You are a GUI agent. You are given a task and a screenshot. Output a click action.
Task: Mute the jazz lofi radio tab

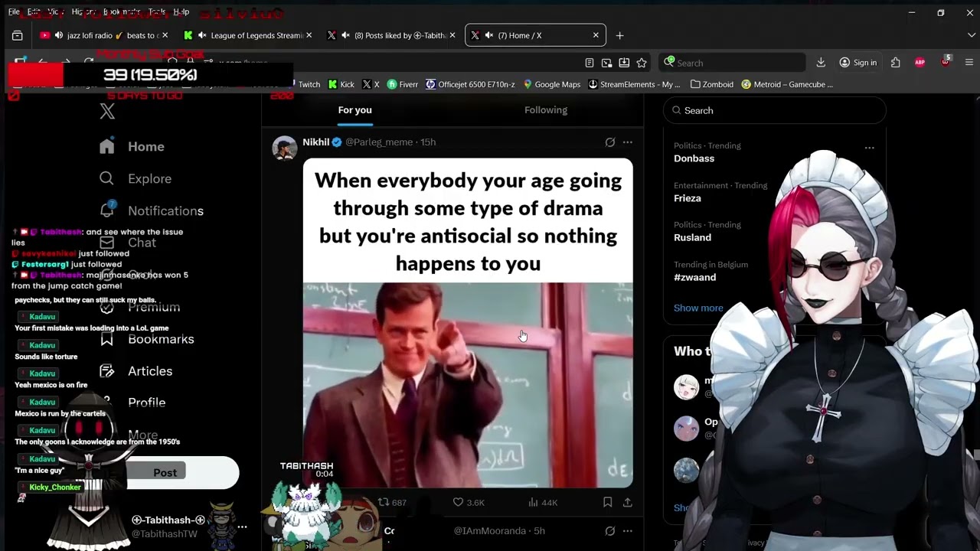pos(59,35)
